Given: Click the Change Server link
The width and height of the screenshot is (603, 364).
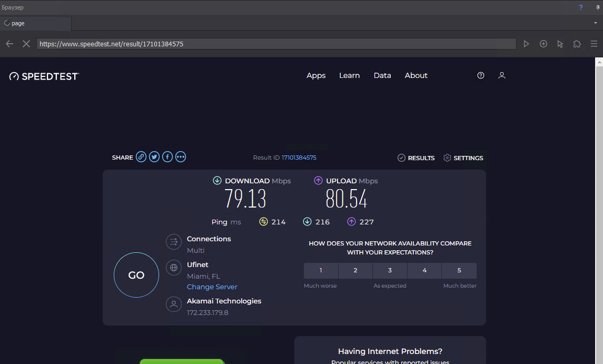Looking at the screenshot, I should [212, 287].
